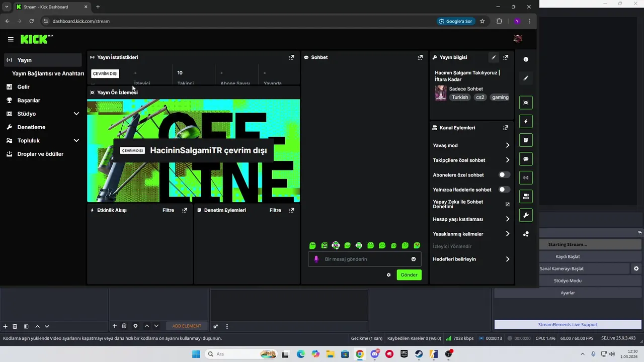Toggle the lightning activity icon in the right sidebar
The height and width of the screenshot is (362, 644).
[x=526, y=121]
